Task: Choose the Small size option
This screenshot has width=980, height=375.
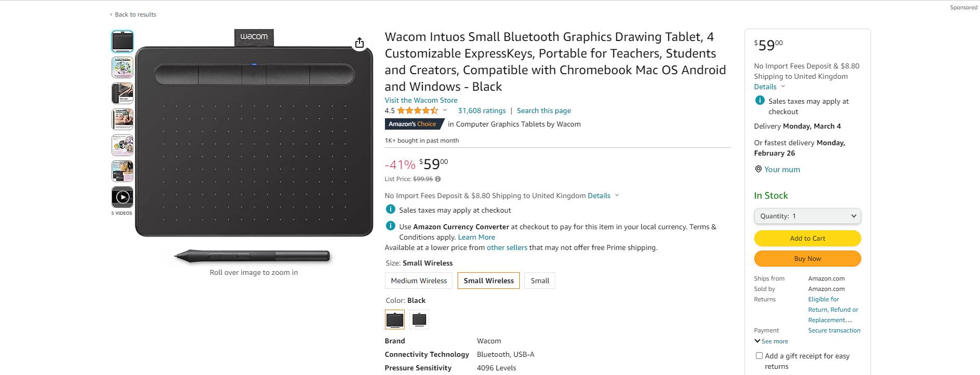Action: click(540, 281)
